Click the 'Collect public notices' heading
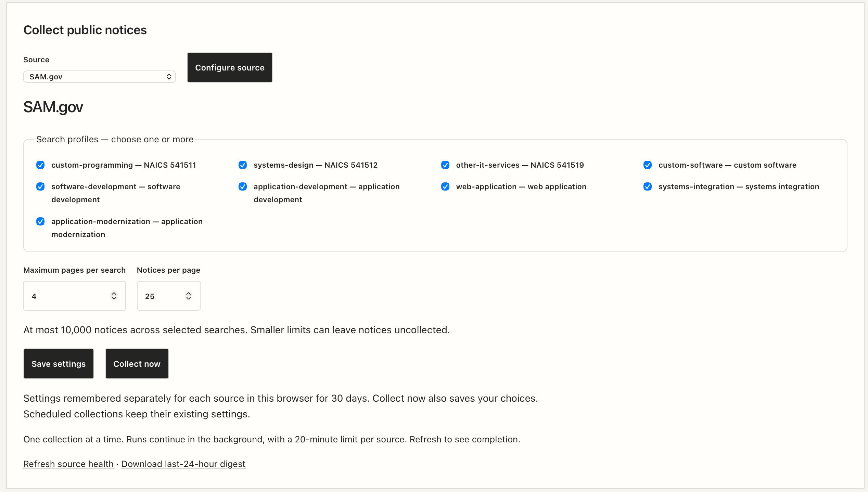This screenshot has width=868, height=492. tap(85, 30)
